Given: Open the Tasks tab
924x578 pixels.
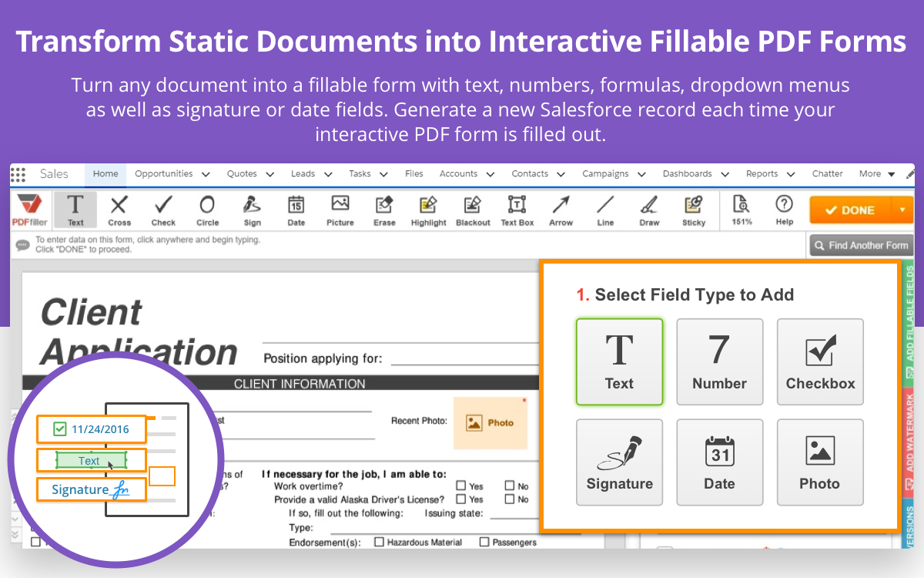Looking at the screenshot, I should point(360,174).
